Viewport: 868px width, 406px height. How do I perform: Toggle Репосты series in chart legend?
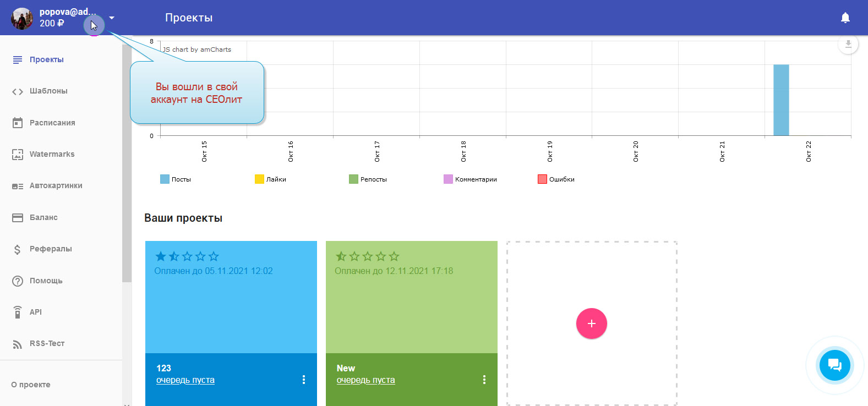(x=368, y=179)
